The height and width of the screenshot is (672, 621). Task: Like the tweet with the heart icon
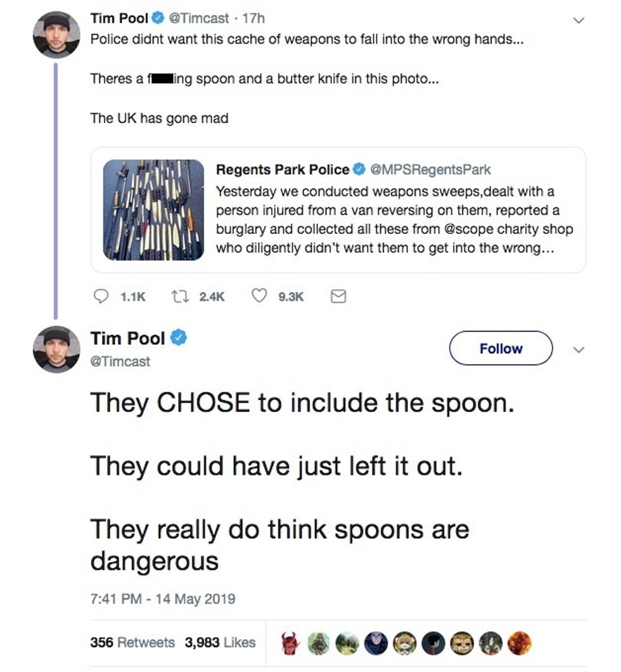258,296
